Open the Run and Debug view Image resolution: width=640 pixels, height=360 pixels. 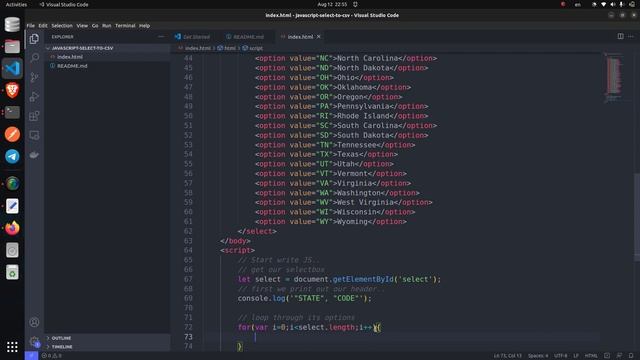(34, 97)
